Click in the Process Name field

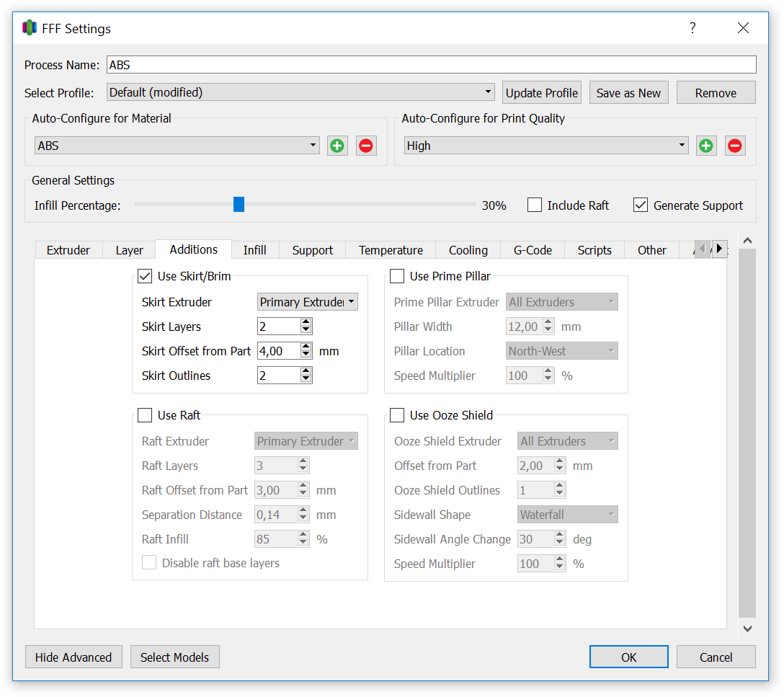pos(432,65)
